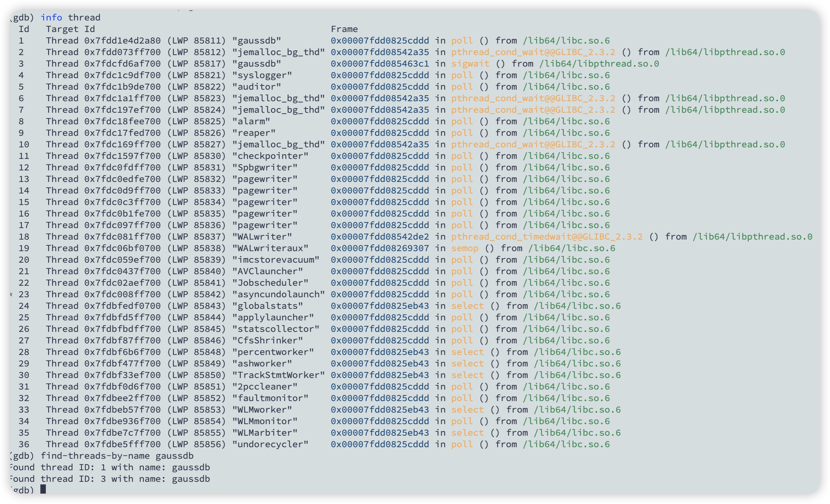
Task: Click the asterisk marker beside thread 23
Action: pyautogui.click(x=11, y=294)
